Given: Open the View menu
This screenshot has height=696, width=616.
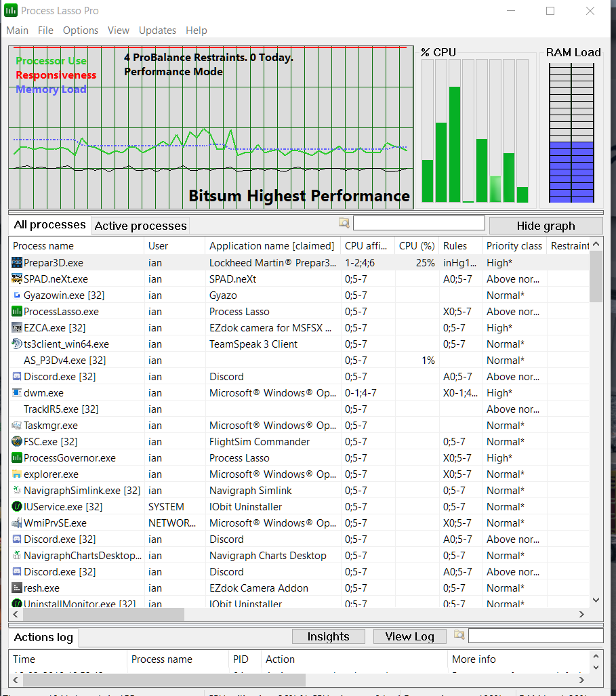Looking at the screenshot, I should (x=118, y=30).
